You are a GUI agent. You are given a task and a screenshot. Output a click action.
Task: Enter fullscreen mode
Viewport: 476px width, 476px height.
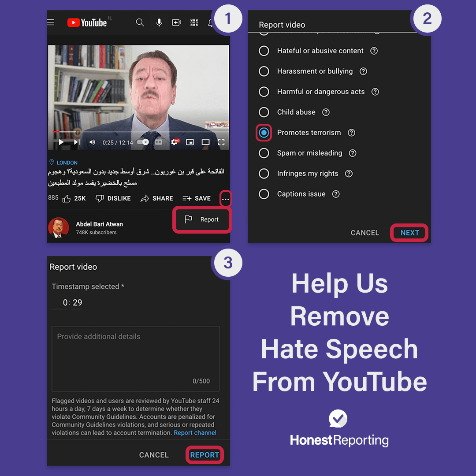point(221,142)
